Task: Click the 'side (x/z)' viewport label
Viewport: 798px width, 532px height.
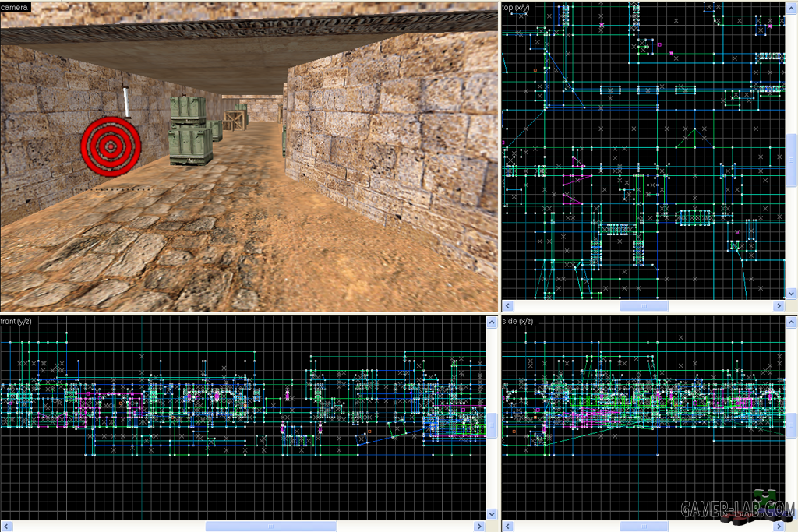Action: [x=517, y=321]
